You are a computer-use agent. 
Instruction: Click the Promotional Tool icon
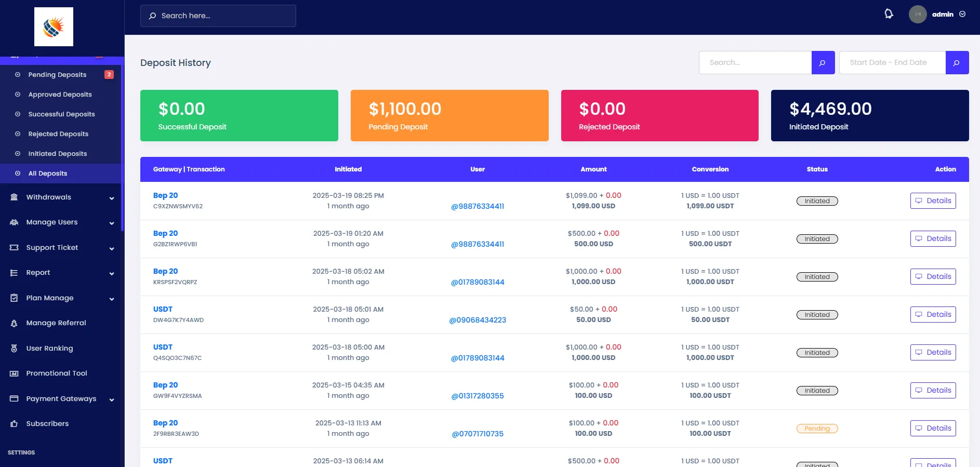pos(14,373)
